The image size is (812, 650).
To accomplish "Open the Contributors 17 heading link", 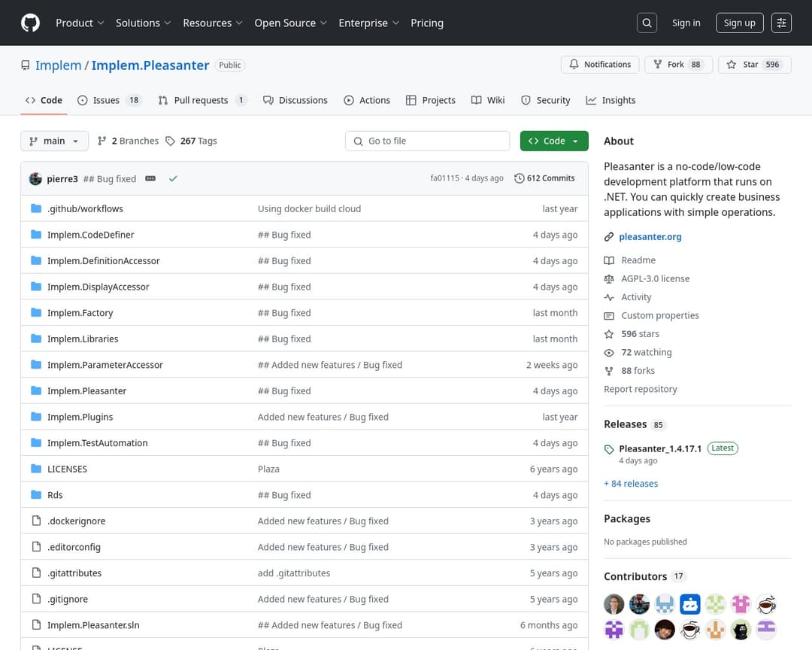I will pos(645,576).
